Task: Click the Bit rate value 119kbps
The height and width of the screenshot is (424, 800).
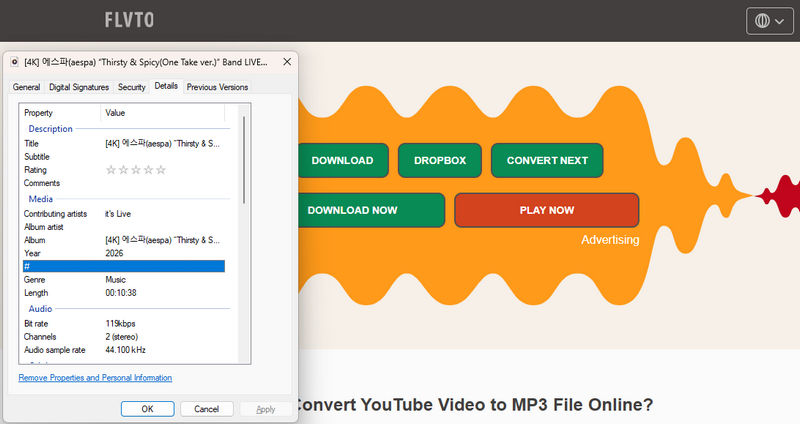Action: point(120,323)
